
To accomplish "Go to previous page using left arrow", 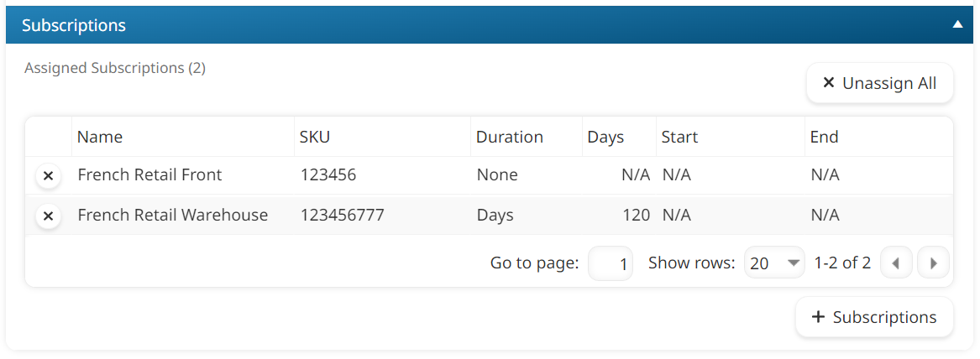I will click(895, 263).
